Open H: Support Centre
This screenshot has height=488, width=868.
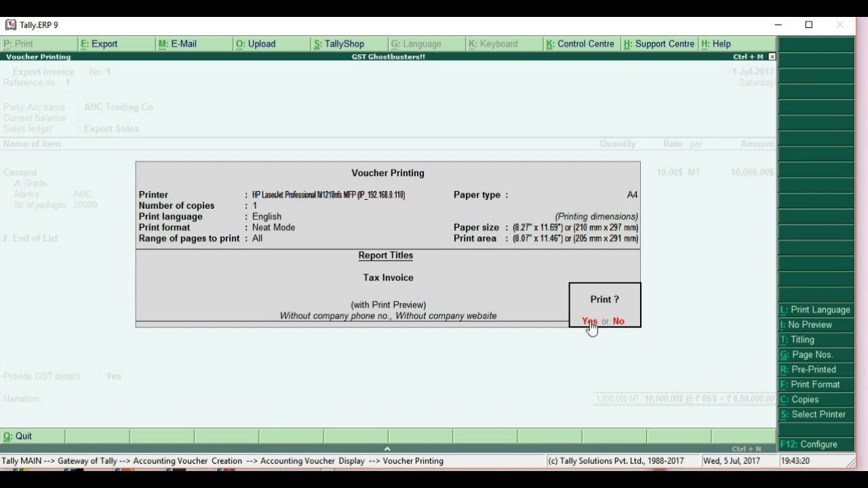(659, 44)
